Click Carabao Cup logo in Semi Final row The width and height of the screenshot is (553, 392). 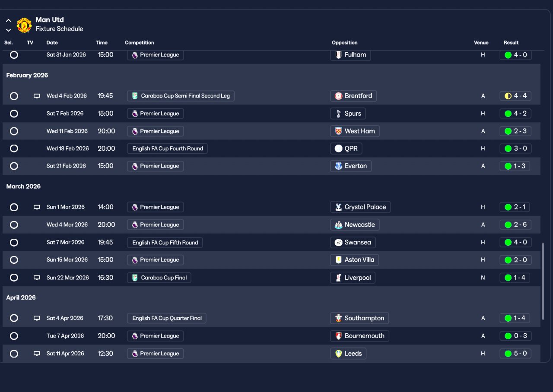pyautogui.click(x=135, y=96)
